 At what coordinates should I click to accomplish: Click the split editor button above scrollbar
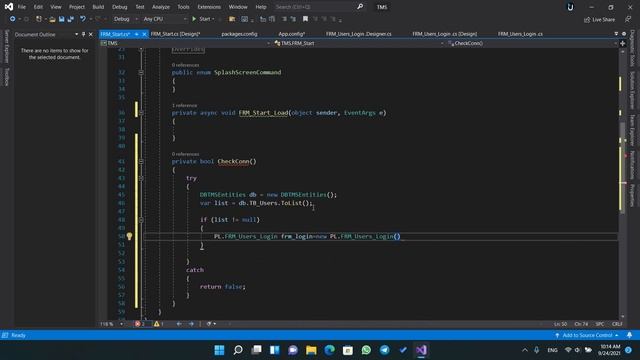[x=623, y=43]
